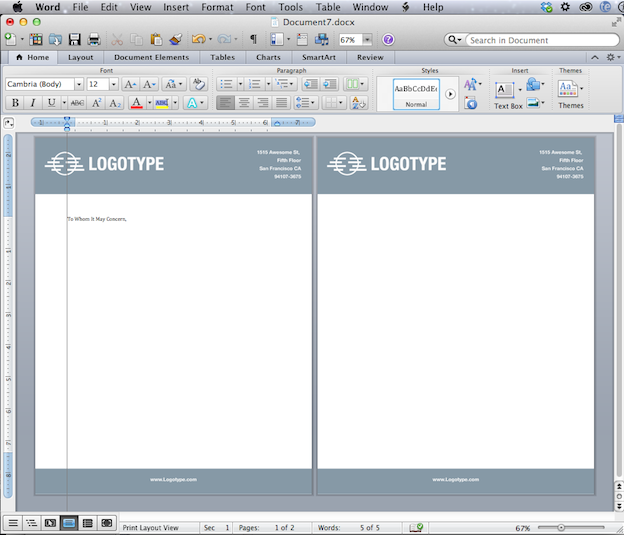
Task: Click the Print icon in the toolbar
Action: [x=94, y=40]
